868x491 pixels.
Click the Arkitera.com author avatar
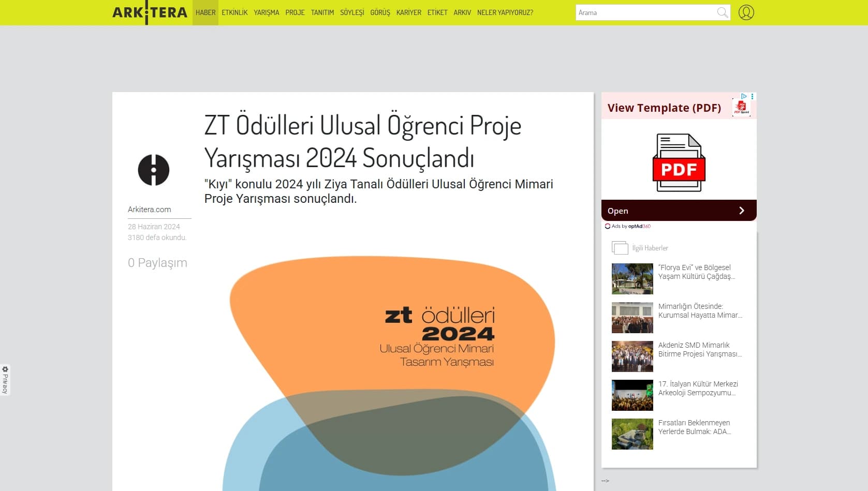pos(154,170)
